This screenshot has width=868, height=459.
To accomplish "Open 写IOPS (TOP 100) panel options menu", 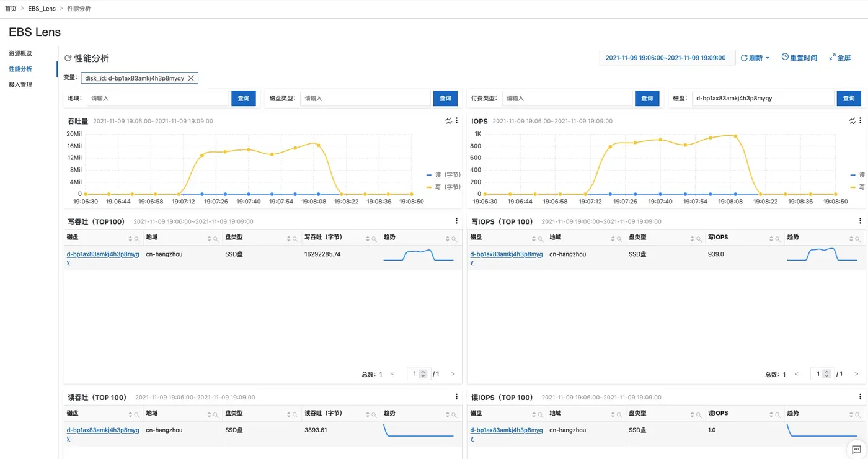I will tap(860, 221).
